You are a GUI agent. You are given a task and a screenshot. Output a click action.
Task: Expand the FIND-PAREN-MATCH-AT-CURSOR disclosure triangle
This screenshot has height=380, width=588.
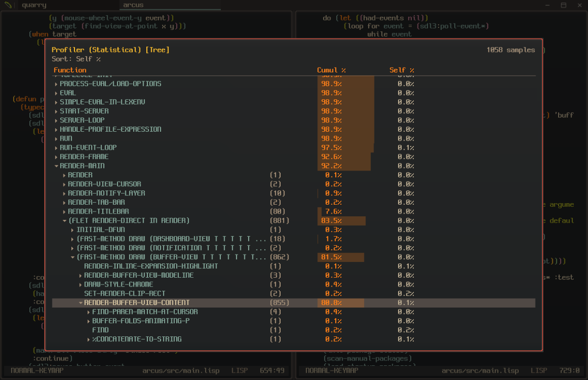pos(89,312)
